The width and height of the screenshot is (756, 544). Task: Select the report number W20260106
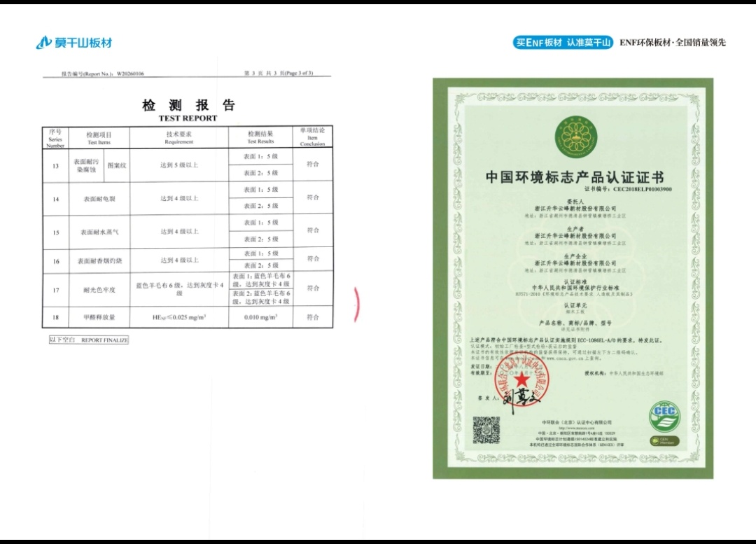[130, 74]
